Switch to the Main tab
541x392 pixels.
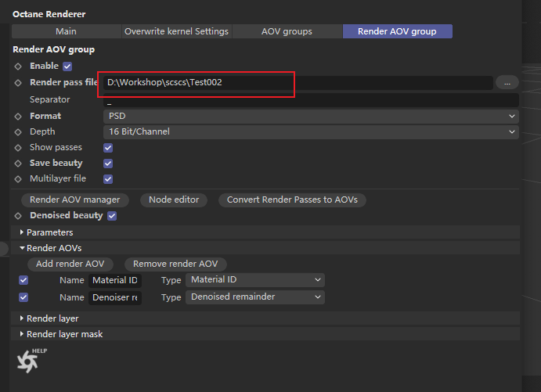[x=67, y=31]
